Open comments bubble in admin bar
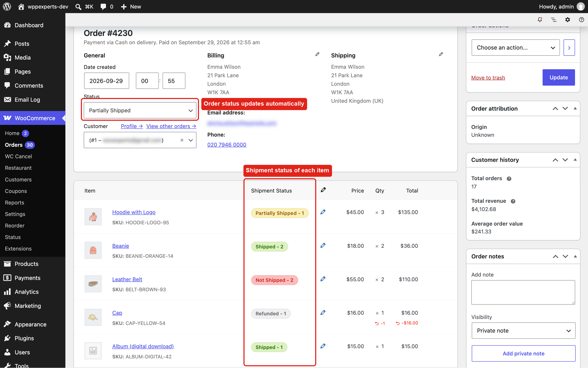Image resolution: width=588 pixels, height=368 pixels. click(103, 7)
